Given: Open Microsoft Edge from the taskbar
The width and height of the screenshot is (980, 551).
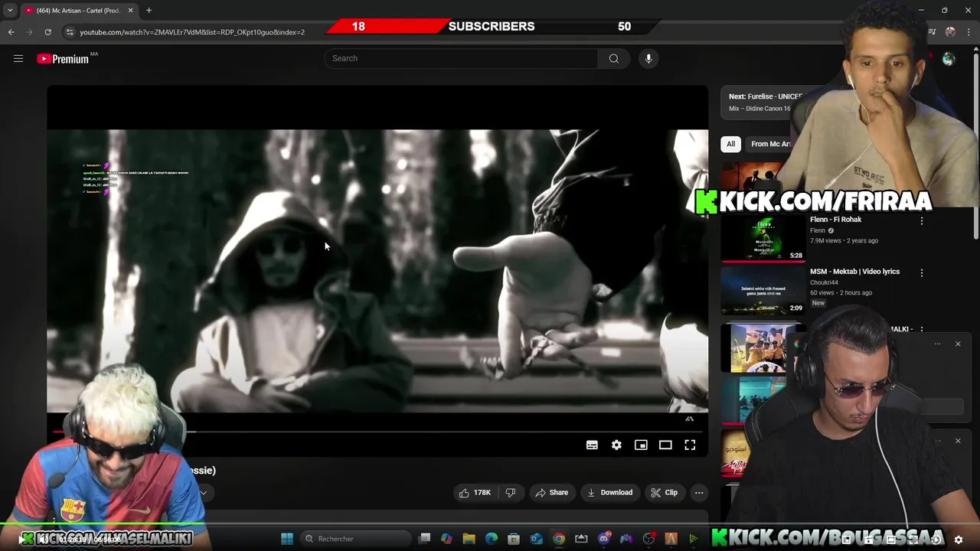Looking at the screenshot, I should [x=492, y=539].
